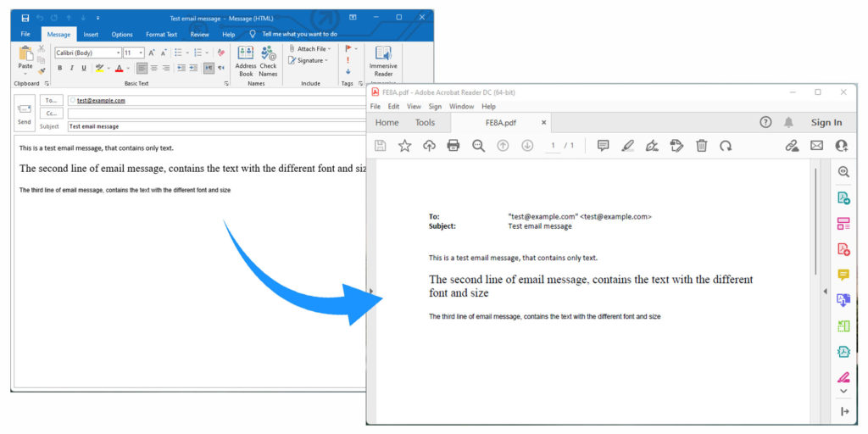Switch to Outlook Insert tab
The height and width of the screenshot is (434, 868).
coord(91,34)
